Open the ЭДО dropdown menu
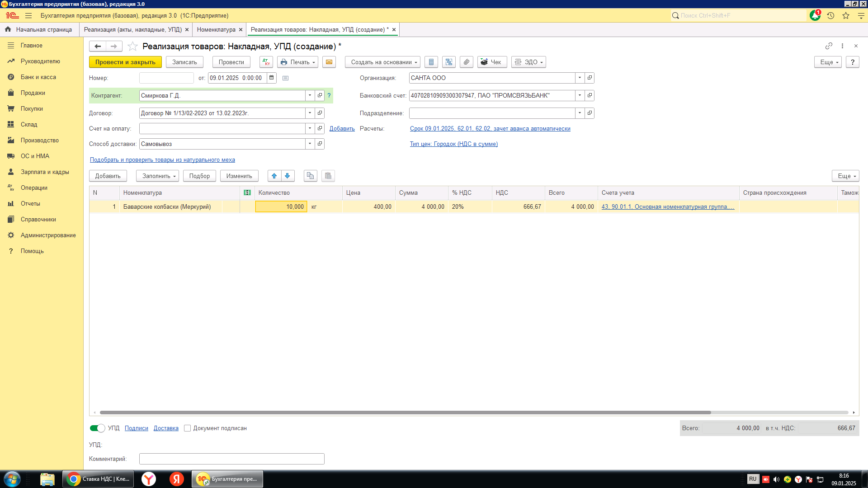This screenshot has width=868, height=488. pyautogui.click(x=528, y=62)
